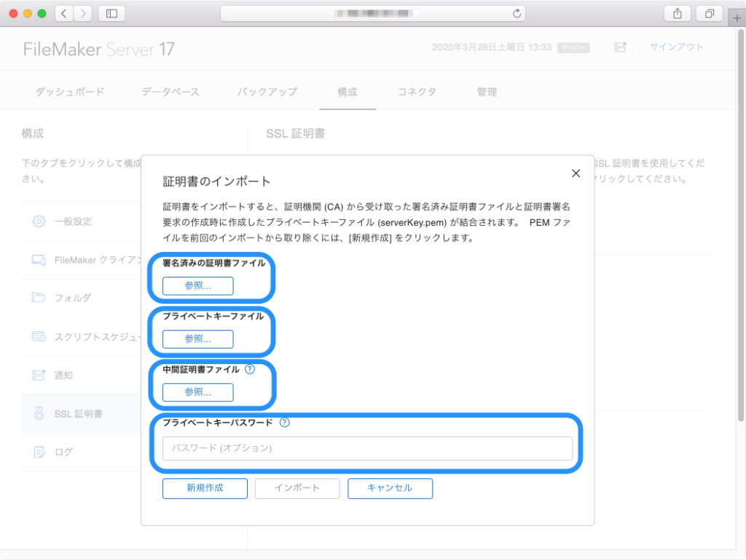The height and width of the screenshot is (560, 746).
Task: Click the サインアウト link
Action: click(x=677, y=47)
